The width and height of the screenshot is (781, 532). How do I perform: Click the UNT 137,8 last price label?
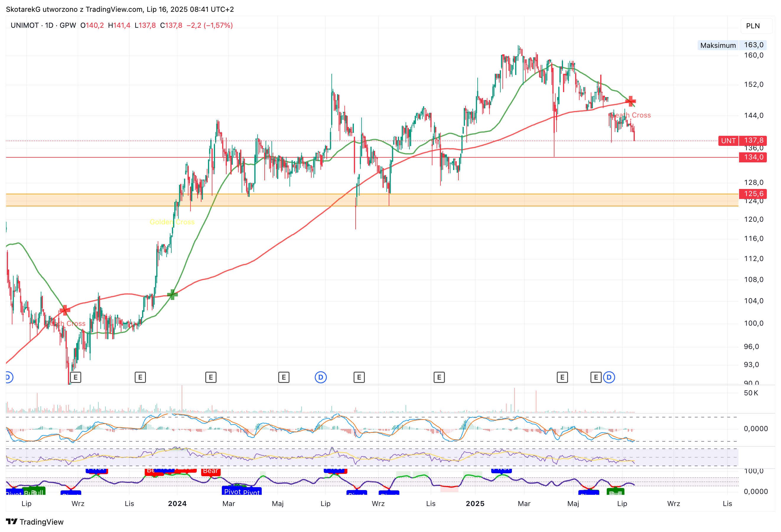point(743,141)
